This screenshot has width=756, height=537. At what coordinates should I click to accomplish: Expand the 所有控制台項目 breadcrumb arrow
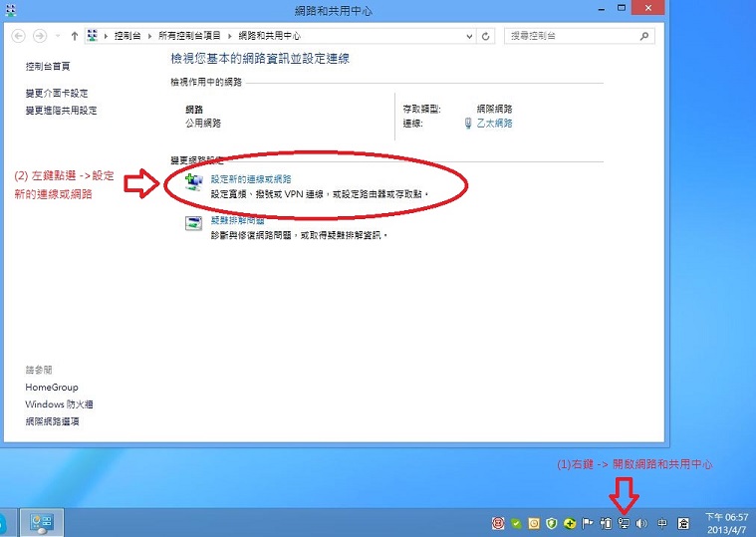[x=231, y=36]
